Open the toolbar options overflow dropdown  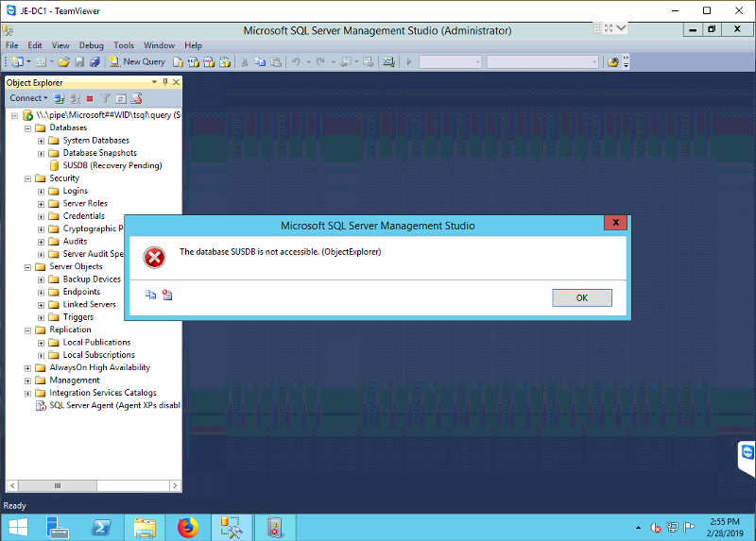[x=626, y=61]
